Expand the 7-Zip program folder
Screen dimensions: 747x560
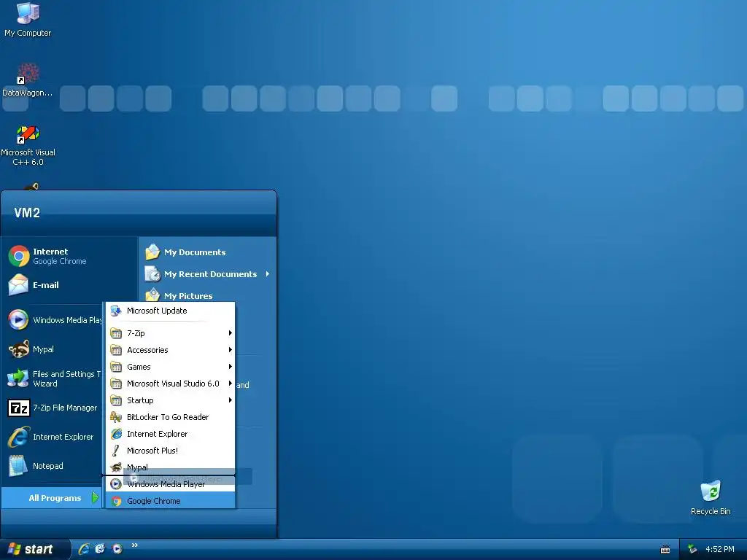(x=171, y=333)
